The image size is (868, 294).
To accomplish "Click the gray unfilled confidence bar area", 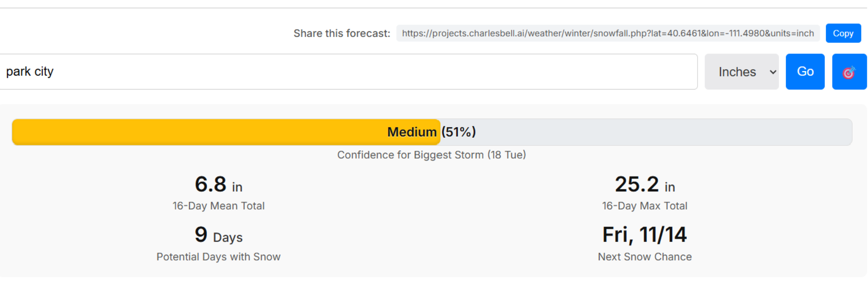I will (656, 132).
